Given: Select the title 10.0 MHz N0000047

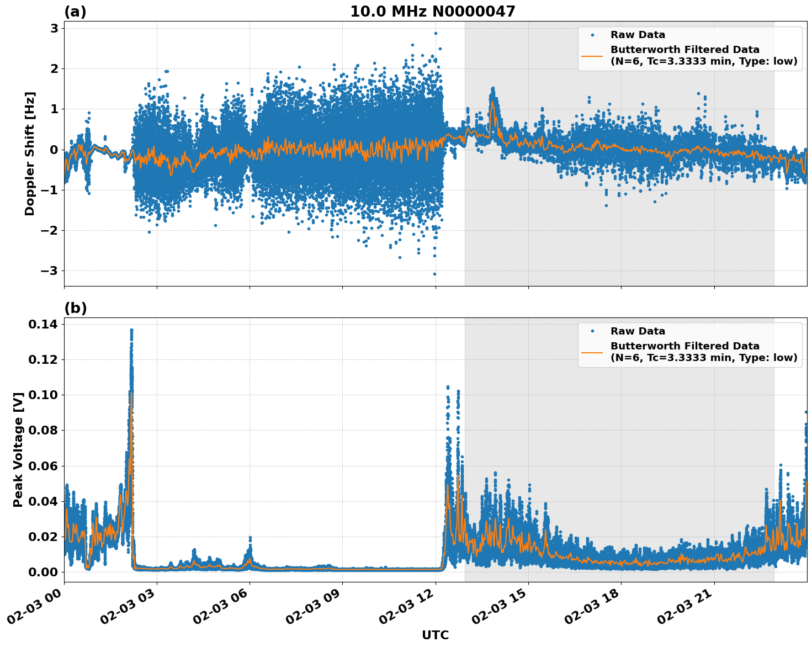Looking at the screenshot, I should (433, 10).
